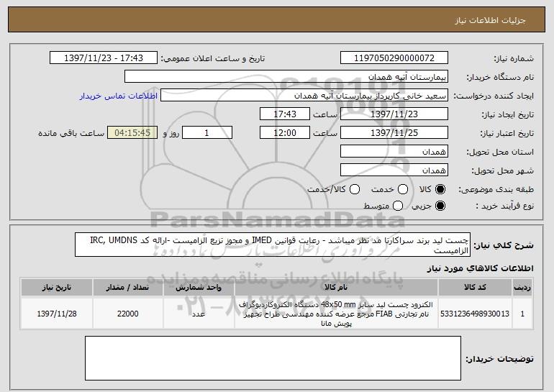Select the متوسط purchase type radio
The width and height of the screenshot is (554, 392).
pos(398,206)
